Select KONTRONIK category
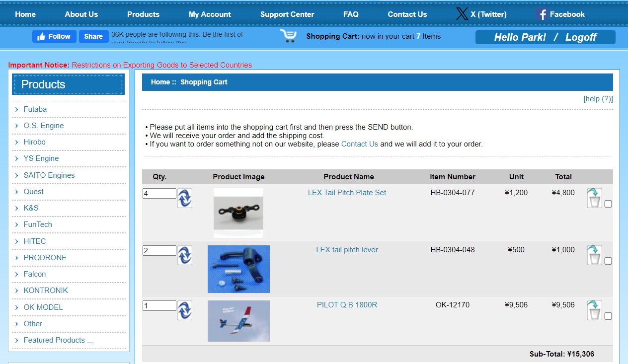This screenshot has width=628, height=364. pos(46,291)
